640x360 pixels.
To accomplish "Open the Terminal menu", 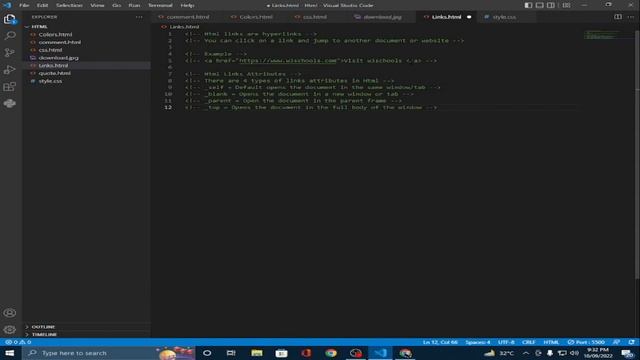I will pyautogui.click(x=160, y=5).
